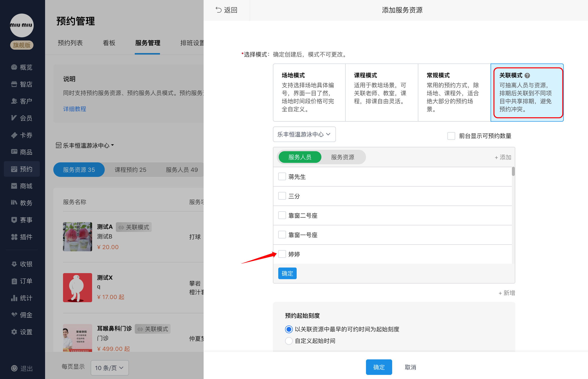Image resolution: width=588 pixels, height=379 pixels.
Task: Click the 取消 cancel button
Action: [410, 367]
